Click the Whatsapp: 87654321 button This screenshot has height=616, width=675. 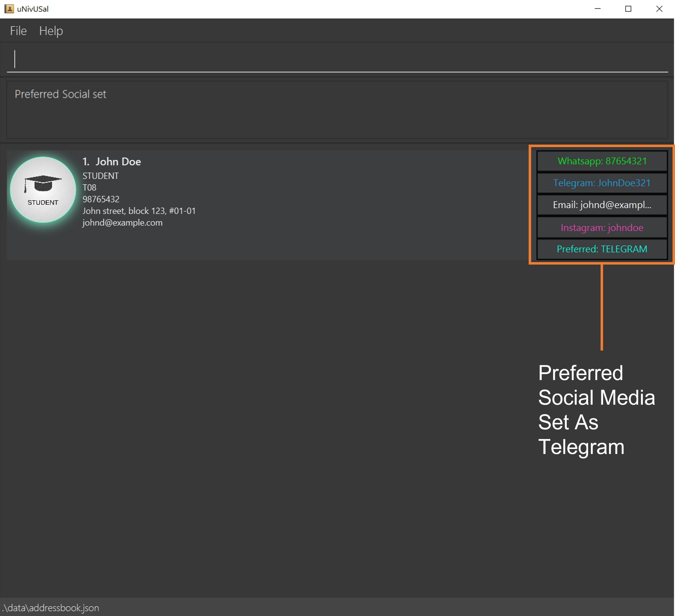pyautogui.click(x=602, y=161)
